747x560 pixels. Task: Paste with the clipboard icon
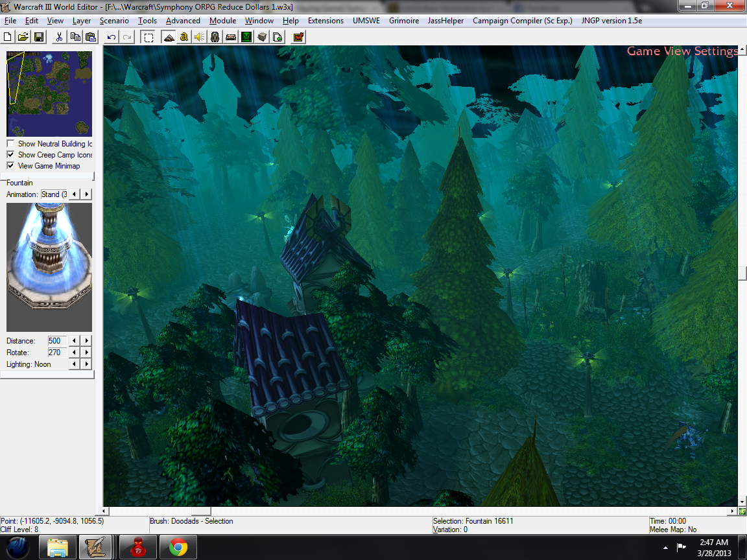click(x=91, y=37)
